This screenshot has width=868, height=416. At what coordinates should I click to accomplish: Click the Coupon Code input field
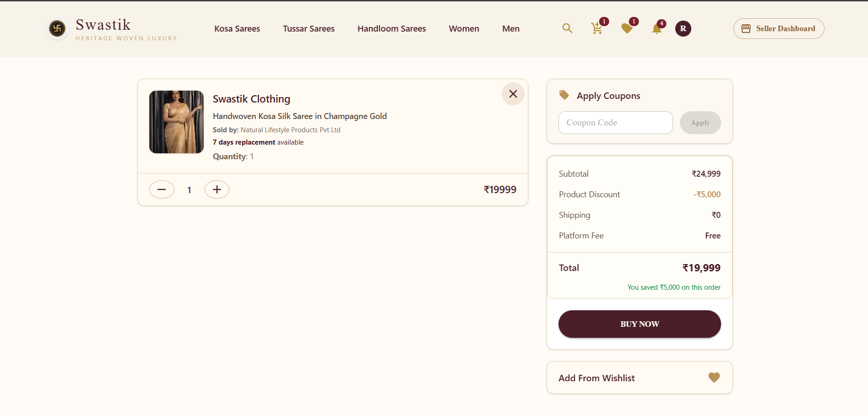pyautogui.click(x=615, y=122)
